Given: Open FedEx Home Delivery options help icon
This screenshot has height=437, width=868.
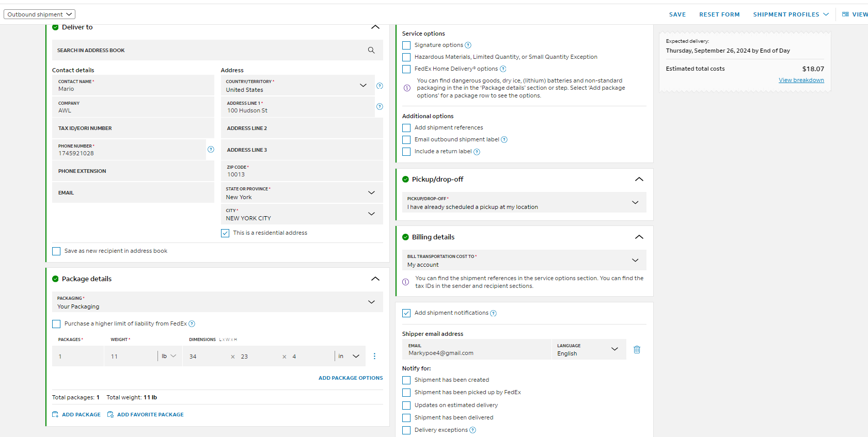Looking at the screenshot, I should coord(503,69).
